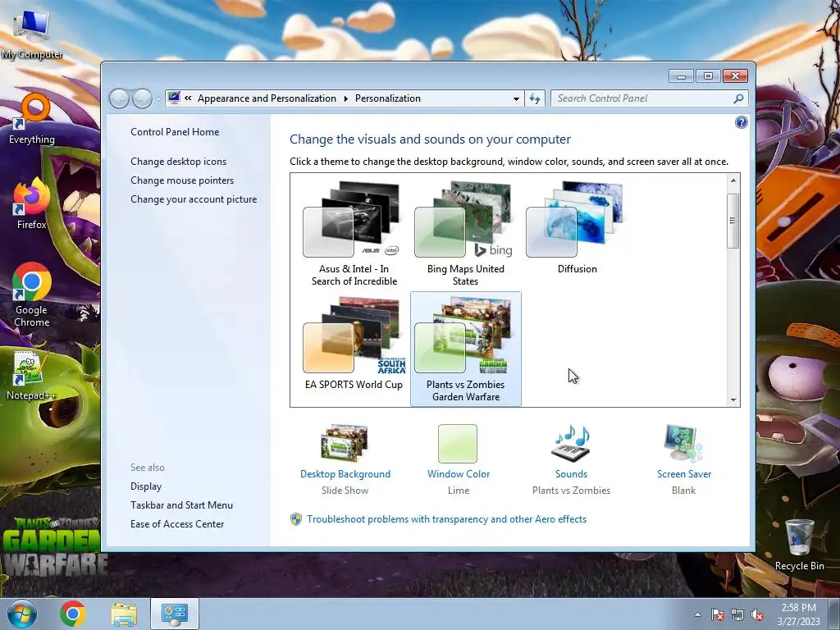Go back with the Back arrow button
The width and height of the screenshot is (840, 630).
(x=119, y=98)
